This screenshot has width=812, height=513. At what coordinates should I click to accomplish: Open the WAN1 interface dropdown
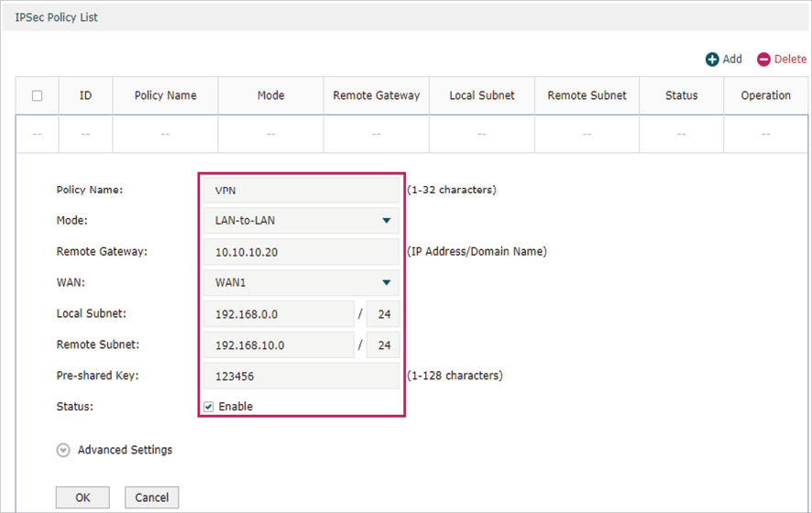point(301,283)
